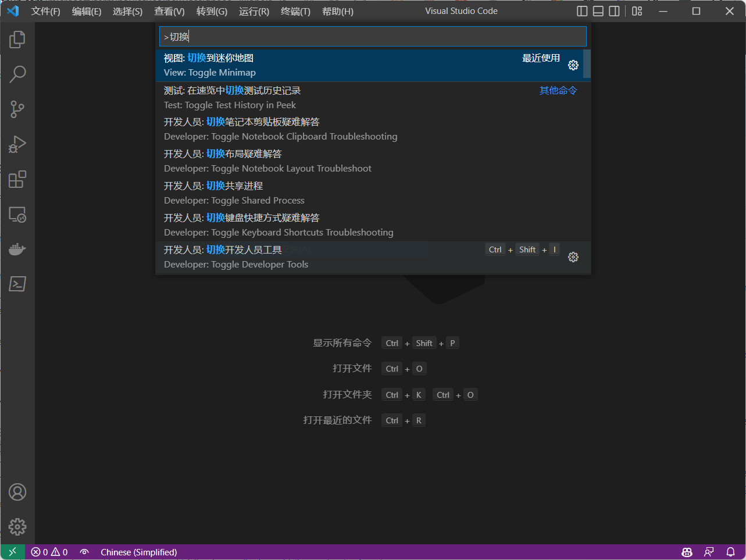
Task: Open the 帮助(H) menu
Action: pyautogui.click(x=338, y=11)
